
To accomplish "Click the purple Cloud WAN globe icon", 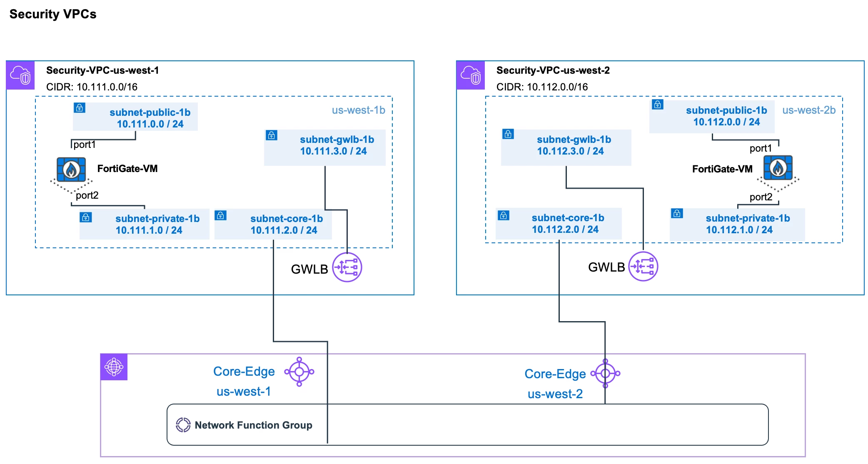I will (114, 367).
